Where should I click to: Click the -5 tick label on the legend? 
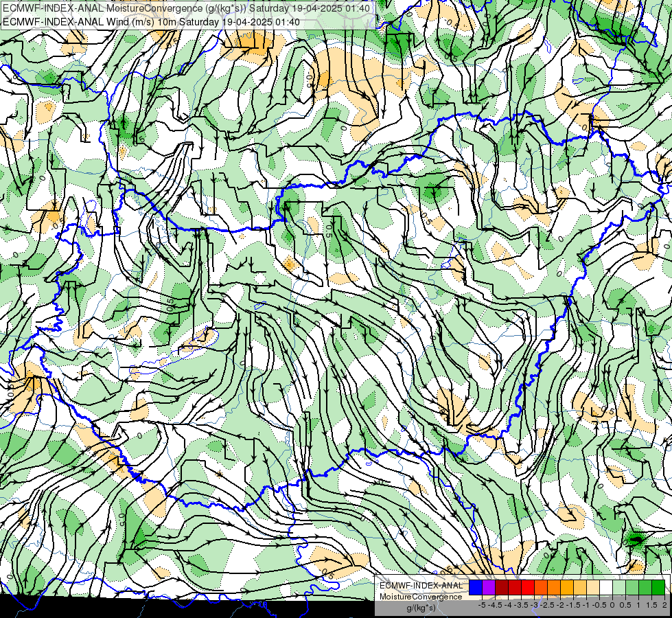coord(482,605)
